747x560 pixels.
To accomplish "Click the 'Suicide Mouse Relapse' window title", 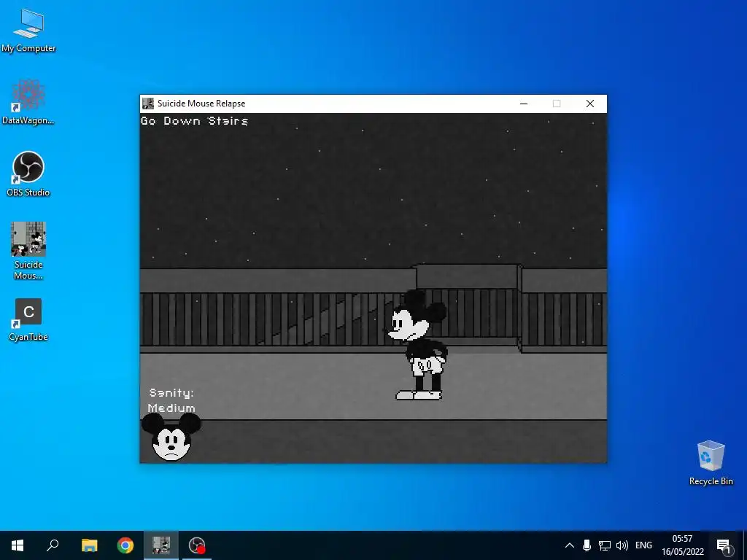I will tap(201, 104).
